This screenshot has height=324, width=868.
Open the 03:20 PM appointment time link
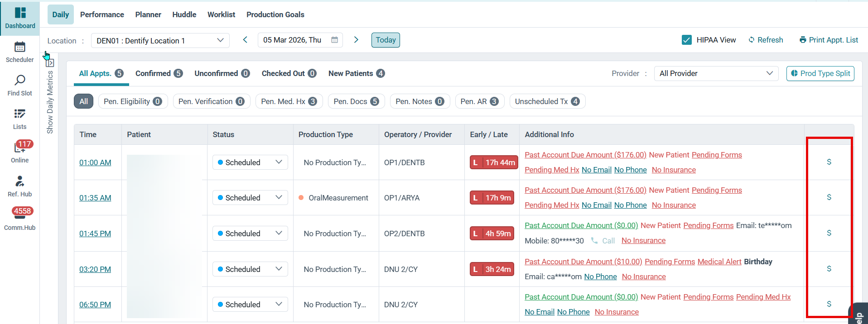tap(95, 269)
